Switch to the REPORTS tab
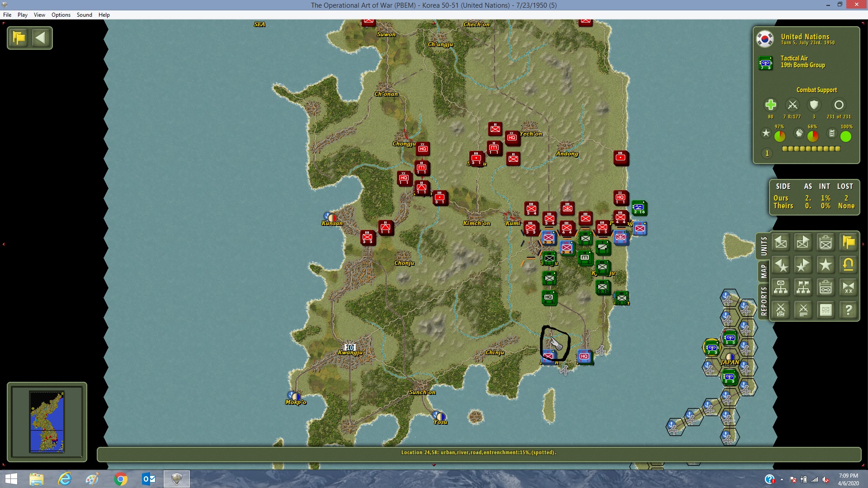This screenshot has height=488, width=868. click(x=764, y=301)
